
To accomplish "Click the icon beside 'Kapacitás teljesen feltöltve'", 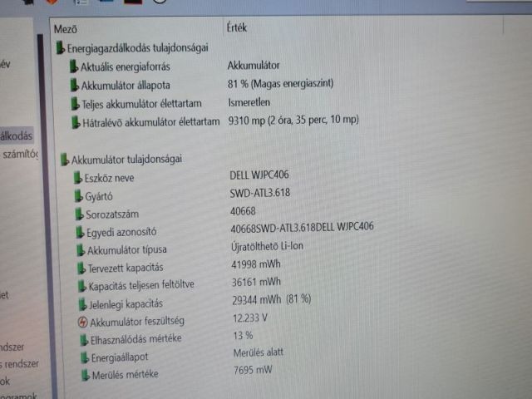I will (x=82, y=286).
